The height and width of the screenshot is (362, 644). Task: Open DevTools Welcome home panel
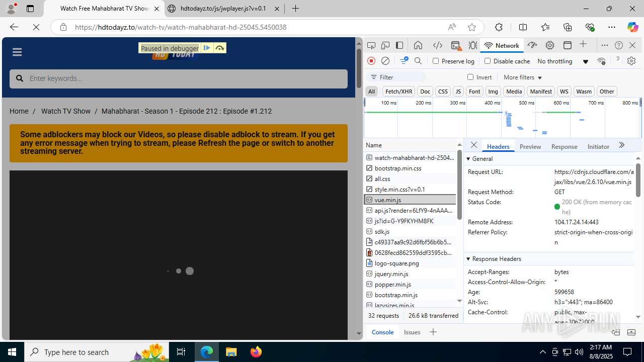coord(418,45)
